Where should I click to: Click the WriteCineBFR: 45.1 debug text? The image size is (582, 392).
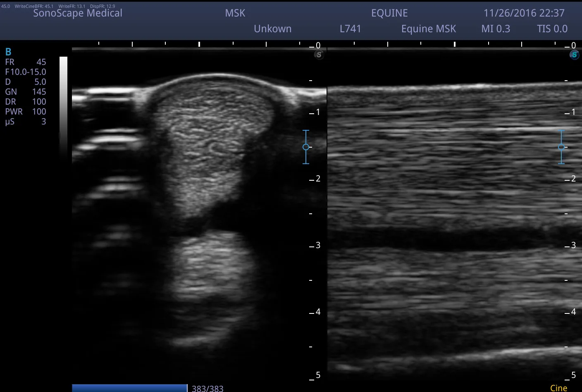[34, 6]
